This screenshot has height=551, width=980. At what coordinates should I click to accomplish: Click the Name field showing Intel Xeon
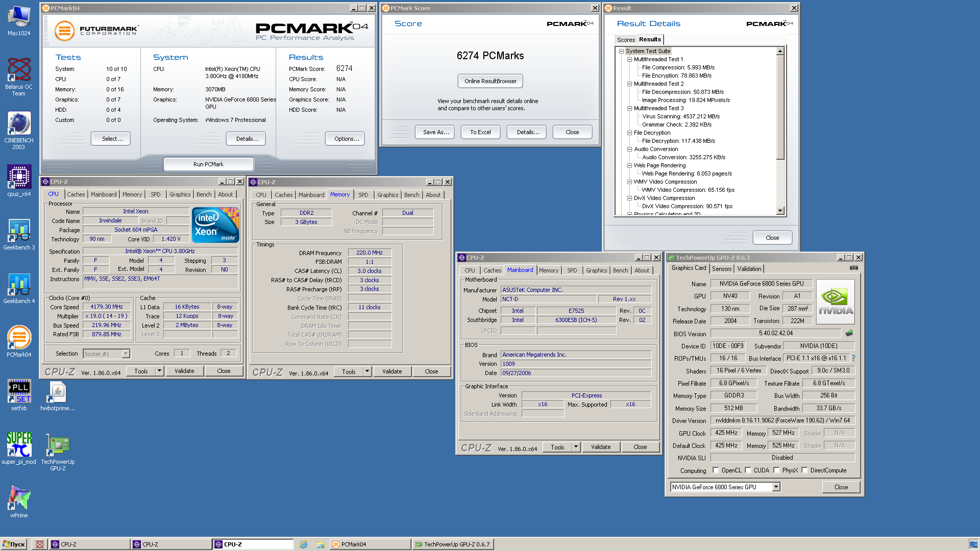tap(136, 211)
